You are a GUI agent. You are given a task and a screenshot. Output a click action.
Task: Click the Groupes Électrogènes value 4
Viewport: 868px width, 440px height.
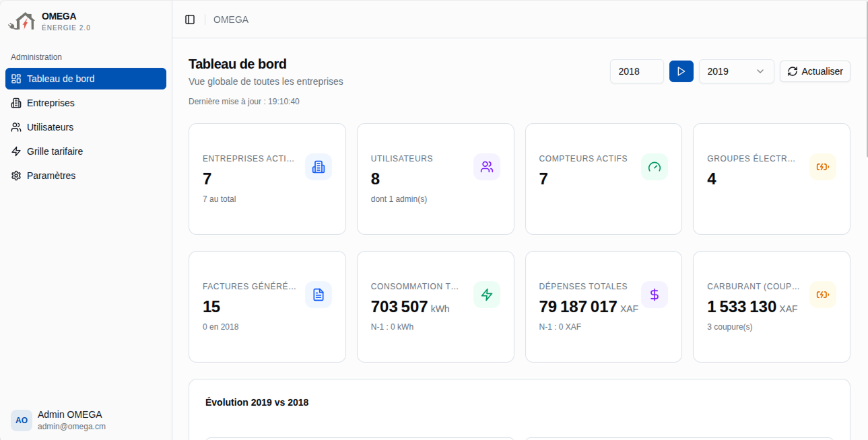(x=712, y=179)
